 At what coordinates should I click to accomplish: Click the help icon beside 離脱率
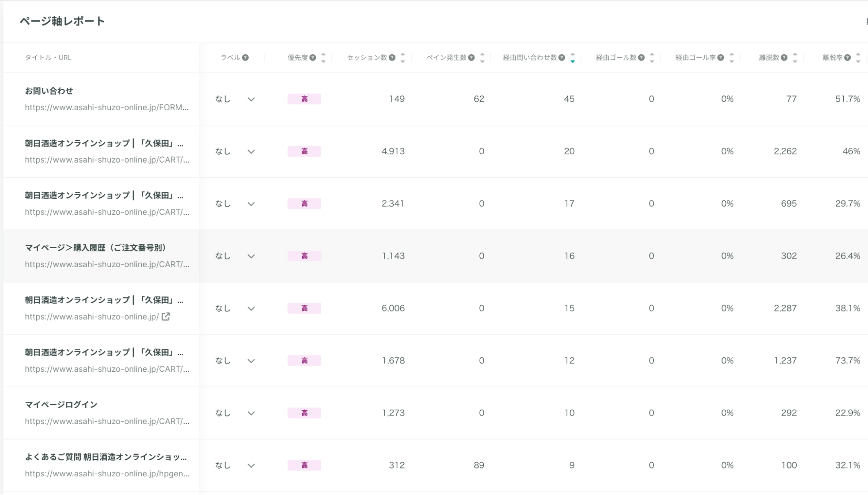tap(847, 58)
